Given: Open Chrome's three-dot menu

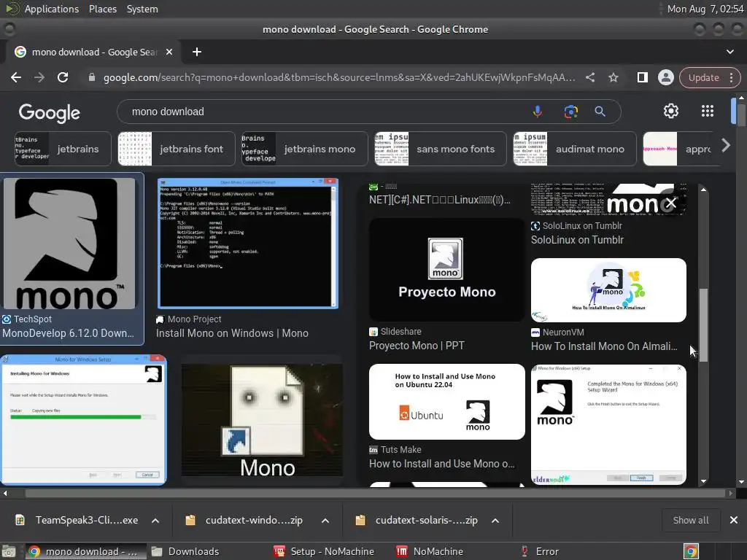Looking at the screenshot, I should coord(731,77).
